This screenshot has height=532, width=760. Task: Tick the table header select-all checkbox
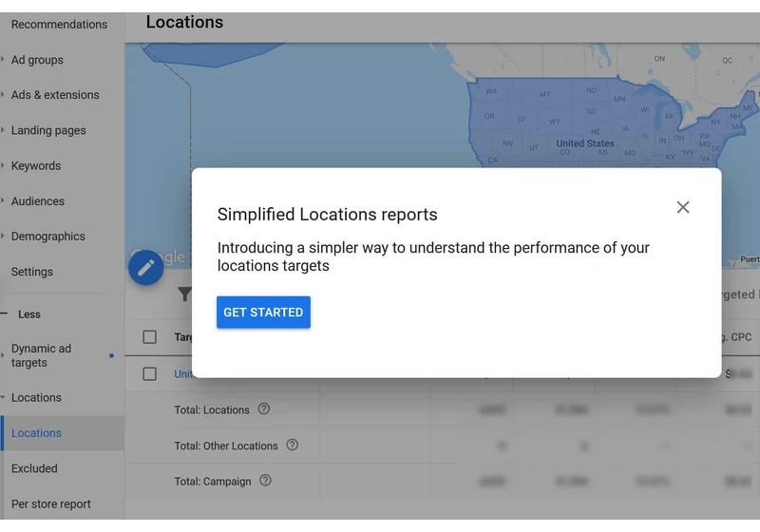click(150, 336)
